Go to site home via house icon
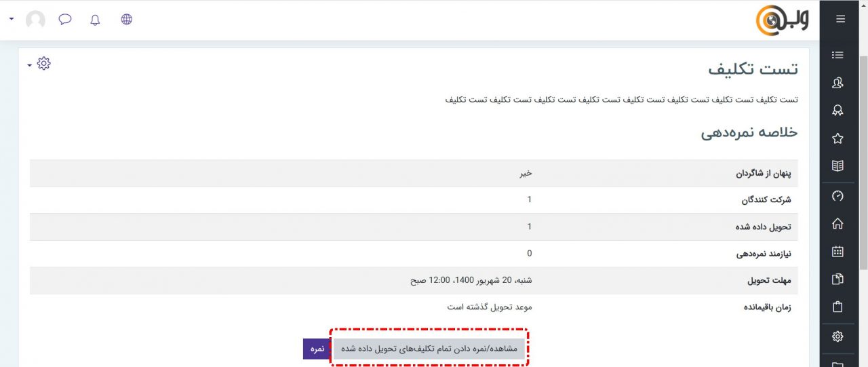The width and height of the screenshot is (868, 367). coord(837,224)
